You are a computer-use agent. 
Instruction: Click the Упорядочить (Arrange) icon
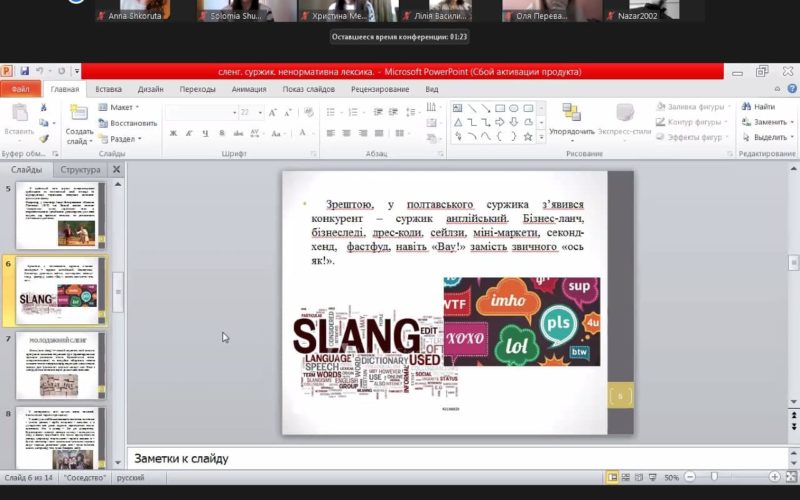[571, 113]
